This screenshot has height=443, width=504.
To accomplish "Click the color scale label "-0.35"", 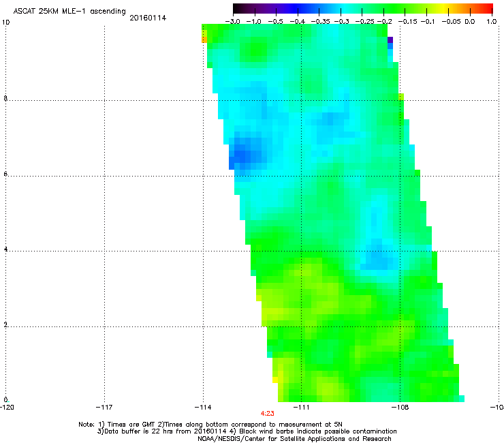I will (320, 22).
